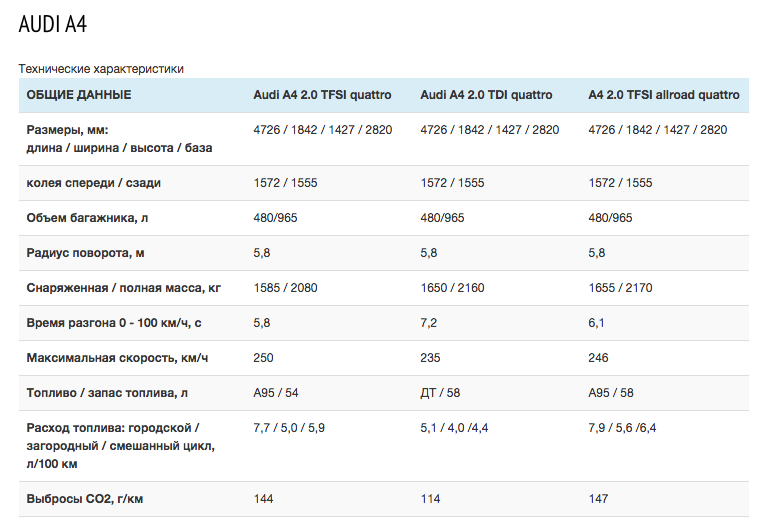This screenshot has width=763, height=521.
Task: Select the 'Выбросы CO2, г/км' row label
Action: [x=85, y=499]
